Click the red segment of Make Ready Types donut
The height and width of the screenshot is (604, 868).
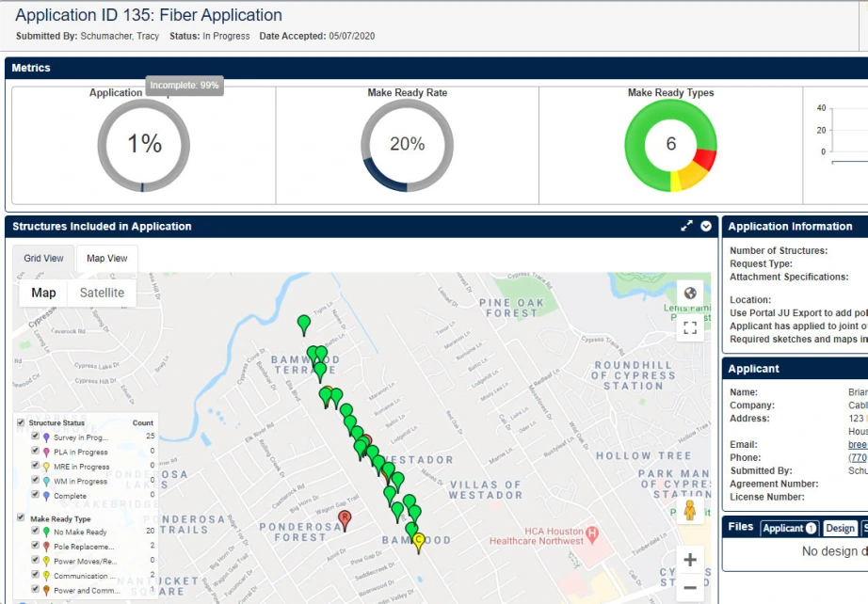(706, 159)
